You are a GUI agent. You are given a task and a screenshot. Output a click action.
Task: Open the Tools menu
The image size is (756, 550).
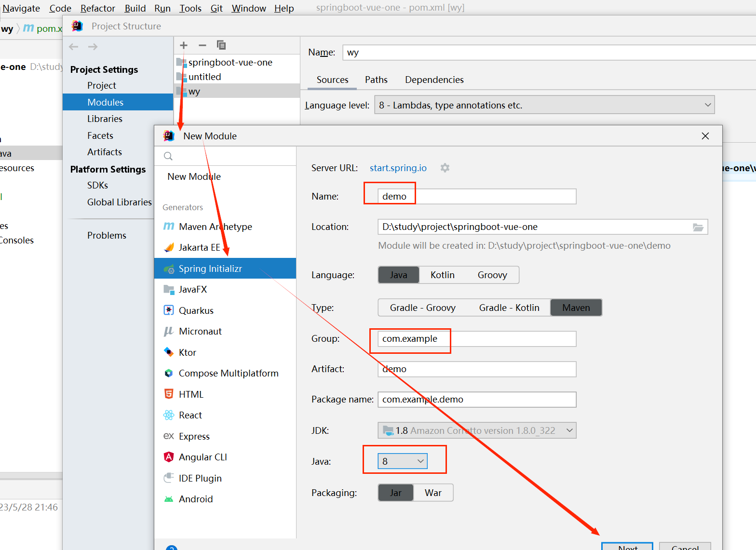pos(190,8)
